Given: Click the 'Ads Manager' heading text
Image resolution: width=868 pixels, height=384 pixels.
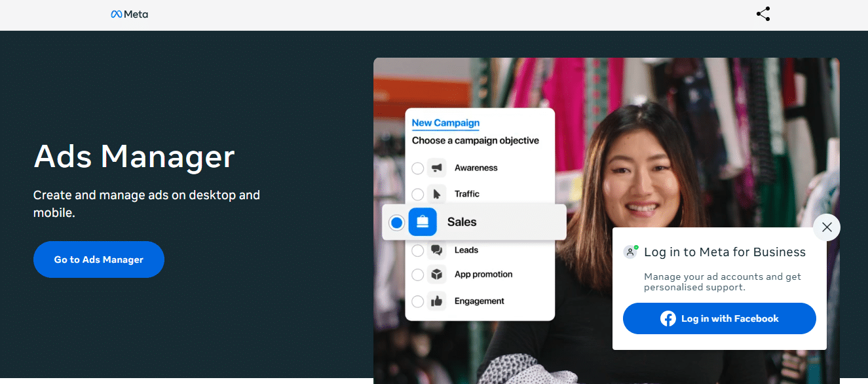Looking at the screenshot, I should tap(134, 157).
